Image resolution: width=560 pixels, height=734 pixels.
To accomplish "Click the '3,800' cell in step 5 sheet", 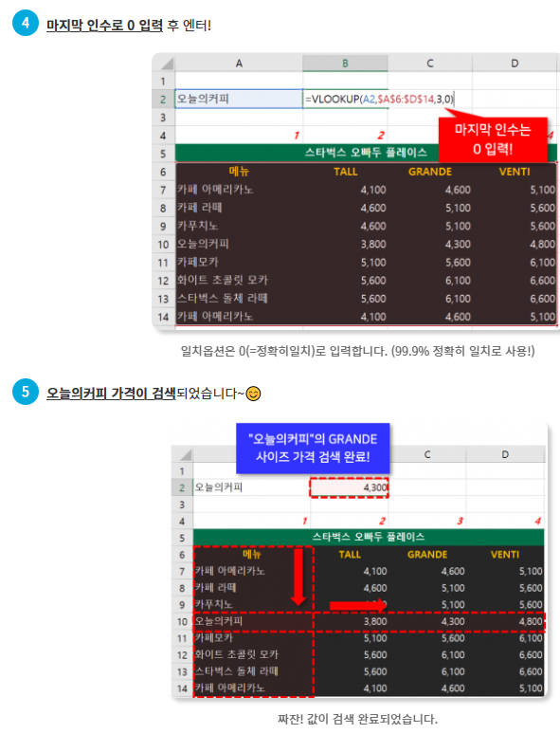I will pos(351,621).
